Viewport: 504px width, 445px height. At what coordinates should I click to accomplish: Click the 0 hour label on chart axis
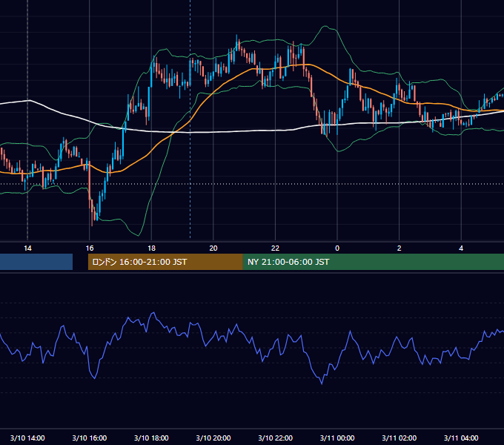pos(337,248)
